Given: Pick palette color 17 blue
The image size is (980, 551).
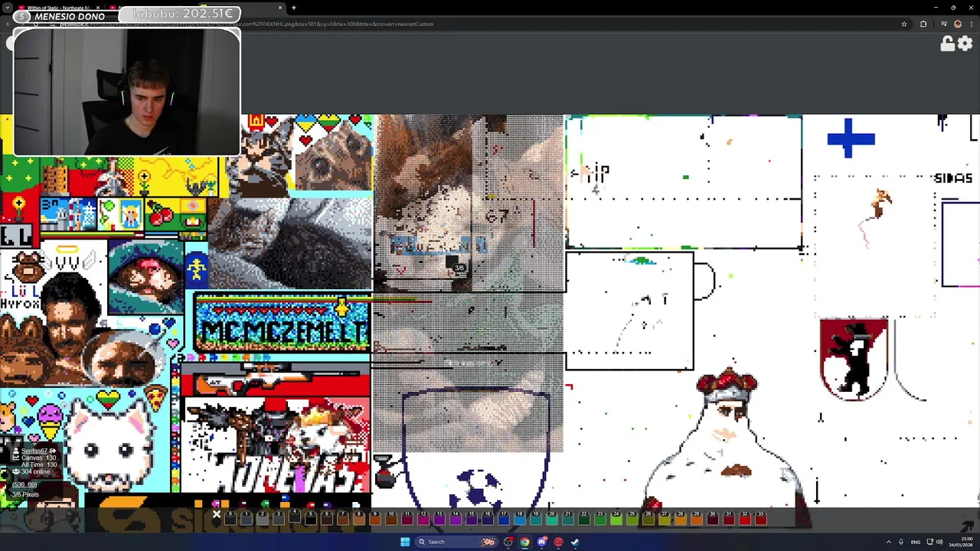Looking at the screenshot, I should (503, 519).
